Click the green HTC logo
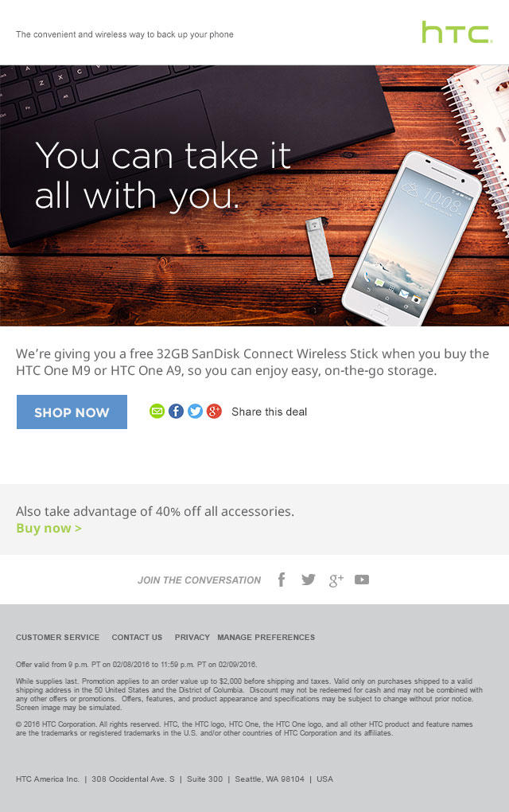This screenshot has width=509, height=812. coord(457,32)
